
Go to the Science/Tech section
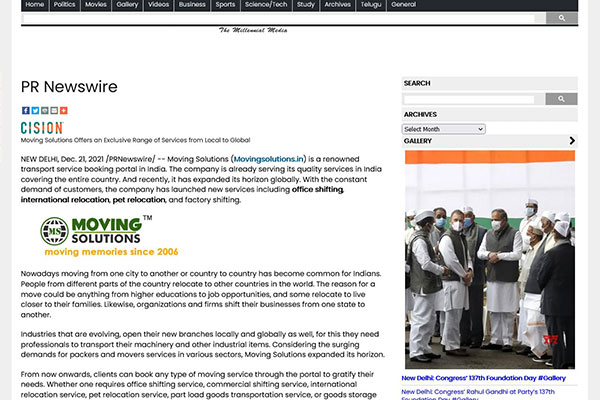click(x=266, y=5)
